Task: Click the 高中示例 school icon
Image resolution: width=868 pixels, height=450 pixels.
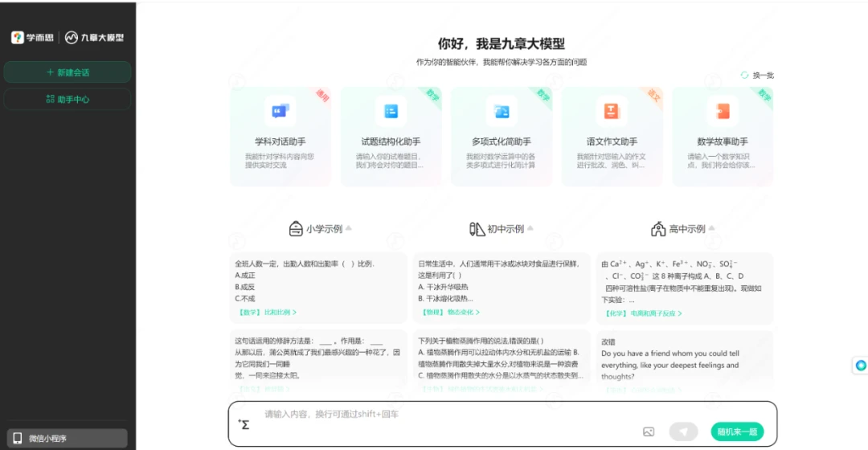Action: click(658, 228)
